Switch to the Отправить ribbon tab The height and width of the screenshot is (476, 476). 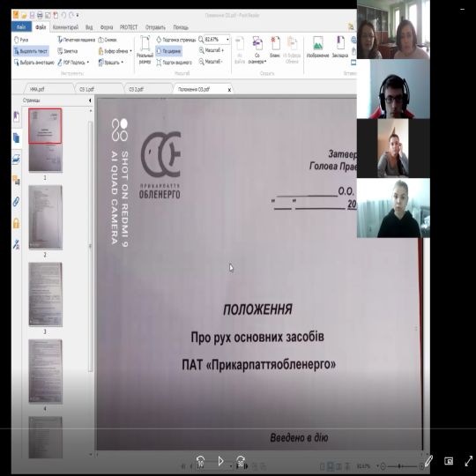coord(155,27)
